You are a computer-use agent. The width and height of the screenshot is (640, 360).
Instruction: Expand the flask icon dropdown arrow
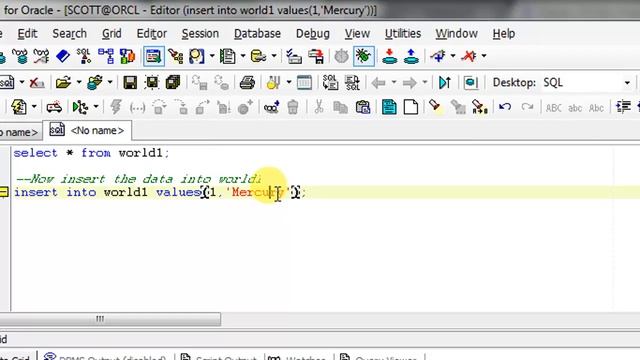tap(289, 83)
